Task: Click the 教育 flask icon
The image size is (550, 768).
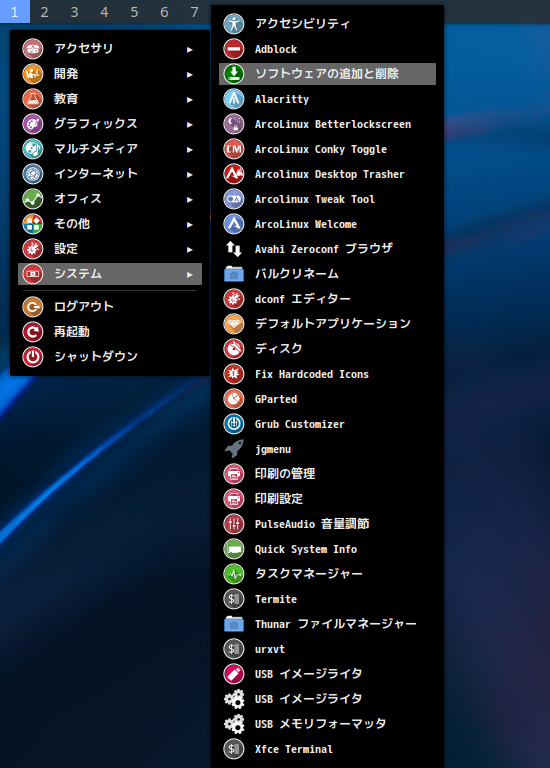Action: pos(33,99)
